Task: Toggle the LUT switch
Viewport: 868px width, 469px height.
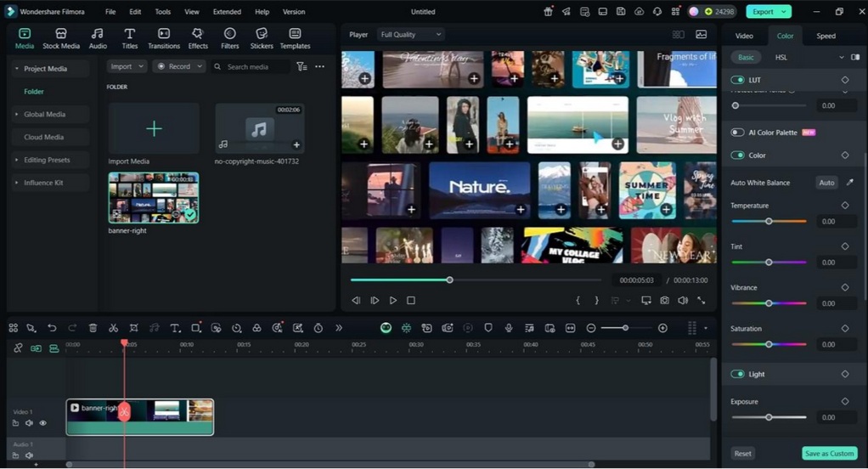Action: tap(737, 80)
